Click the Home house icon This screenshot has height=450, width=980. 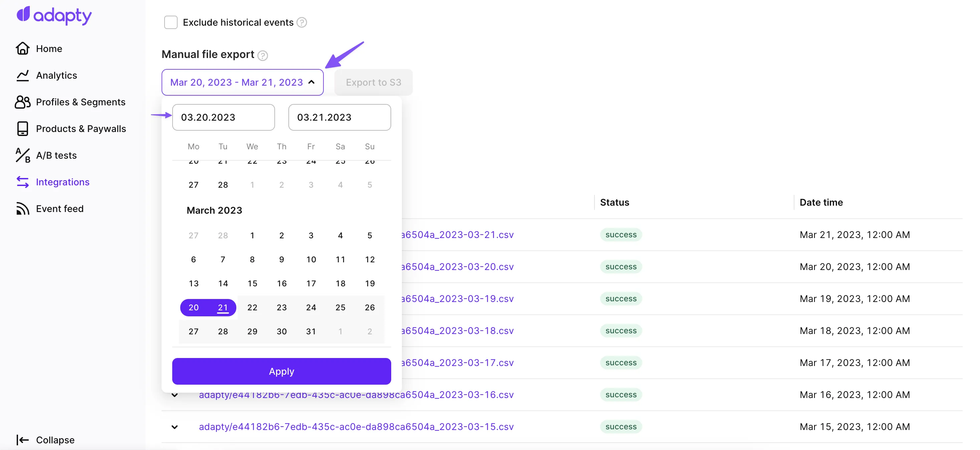[x=22, y=48]
